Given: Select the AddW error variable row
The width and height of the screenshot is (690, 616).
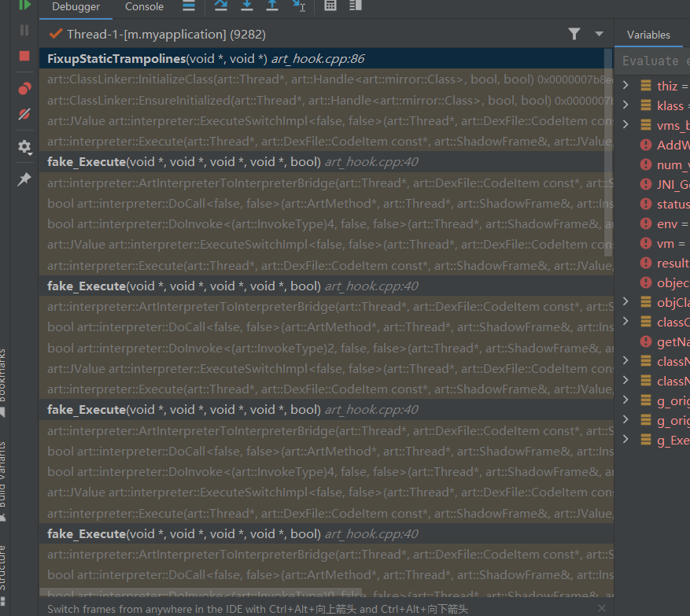Looking at the screenshot, I should tap(653, 145).
